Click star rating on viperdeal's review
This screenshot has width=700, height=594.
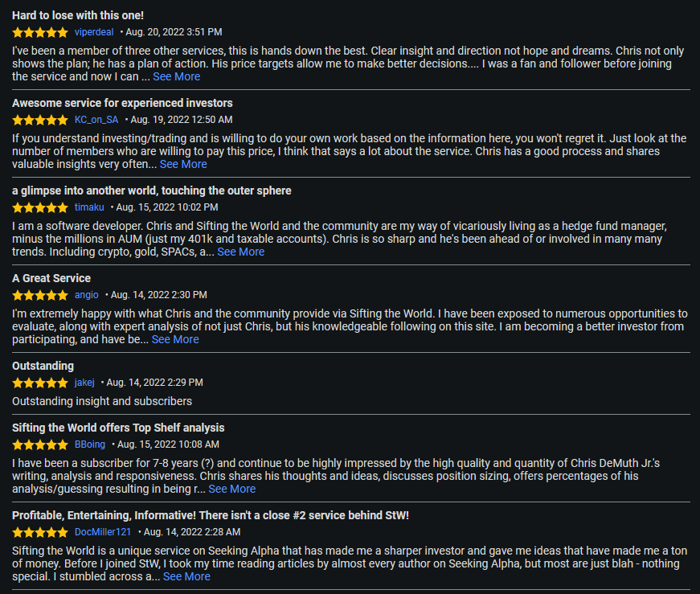tap(40, 32)
